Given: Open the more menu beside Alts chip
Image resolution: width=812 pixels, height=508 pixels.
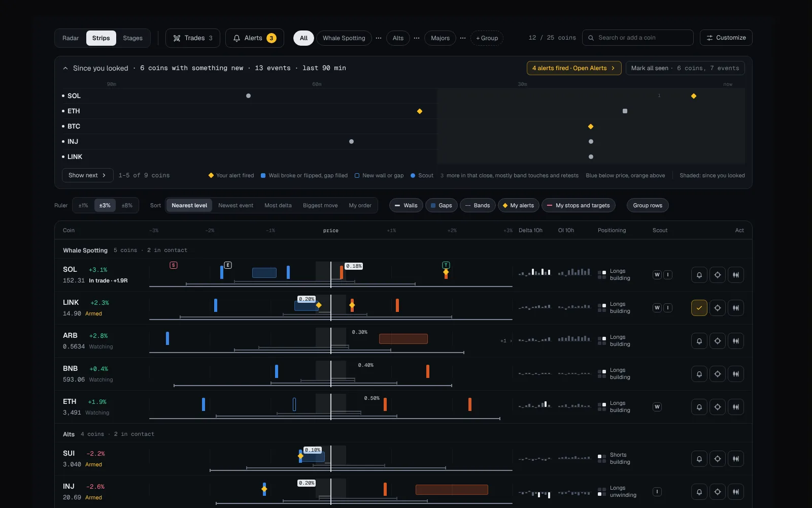Looking at the screenshot, I should [x=417, y=38].
